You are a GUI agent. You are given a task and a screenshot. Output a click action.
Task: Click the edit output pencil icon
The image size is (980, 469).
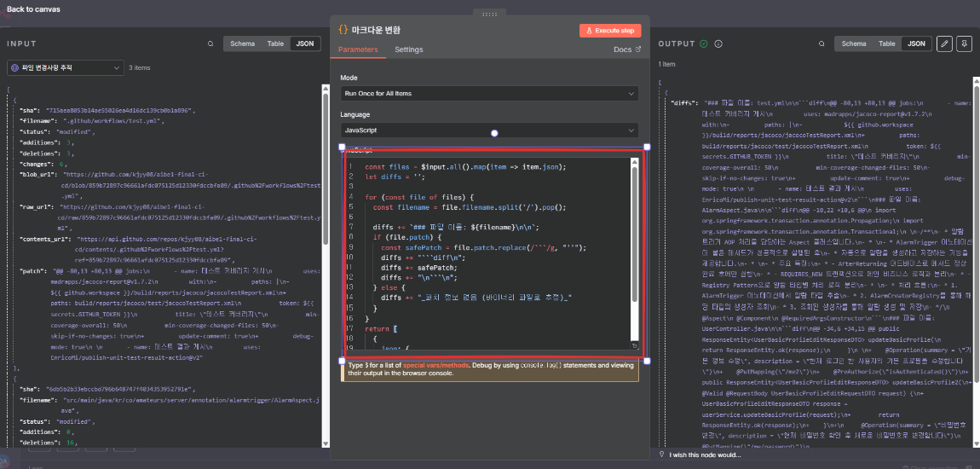point(945,43)
